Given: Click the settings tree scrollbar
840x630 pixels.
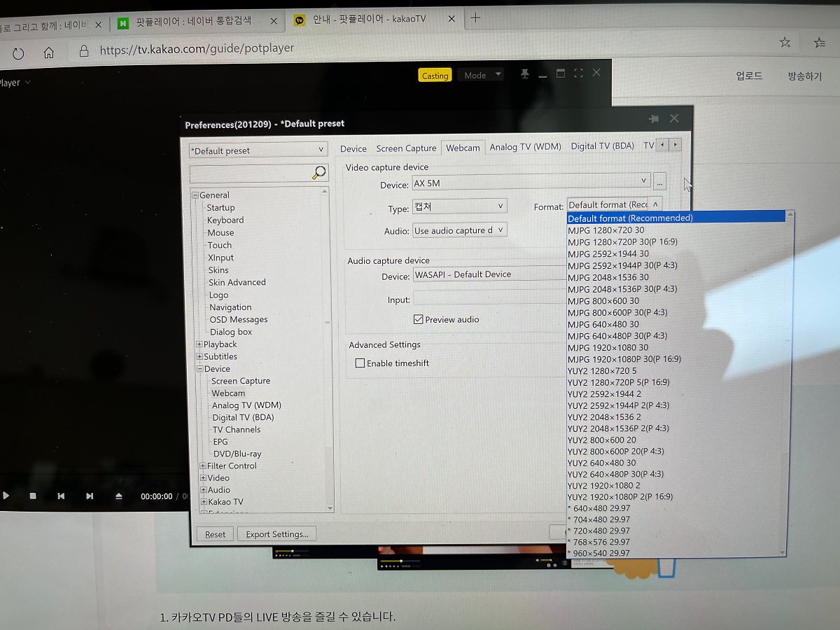Looking at the screenshot, I should pos(326,349).
